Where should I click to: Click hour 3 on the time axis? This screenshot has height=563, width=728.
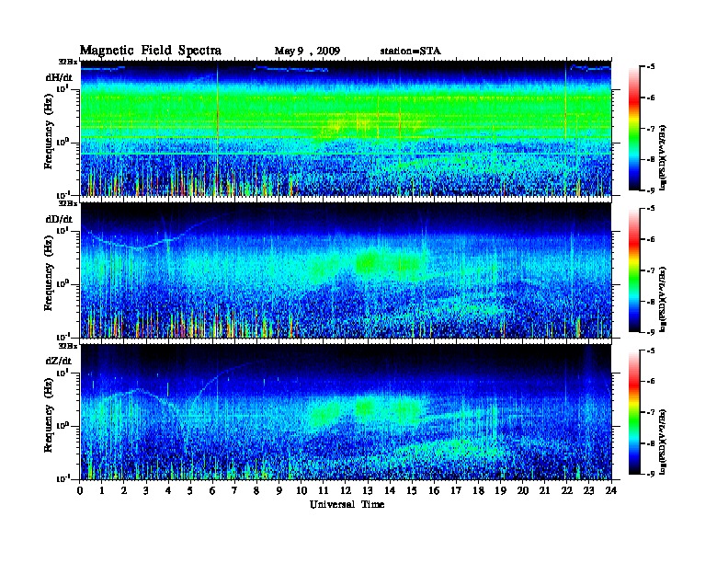point(146,491)
